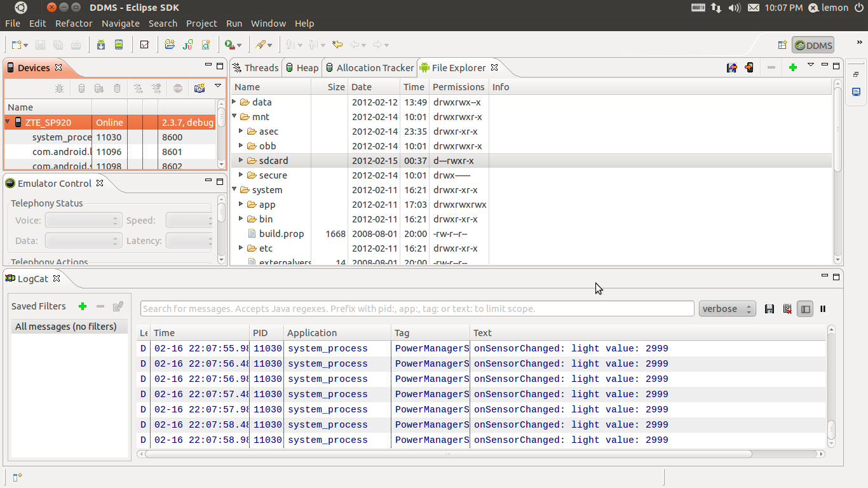Screen dimensions: 868x488
Task: Click the Size column header
Action: click(x=329, y=87)
